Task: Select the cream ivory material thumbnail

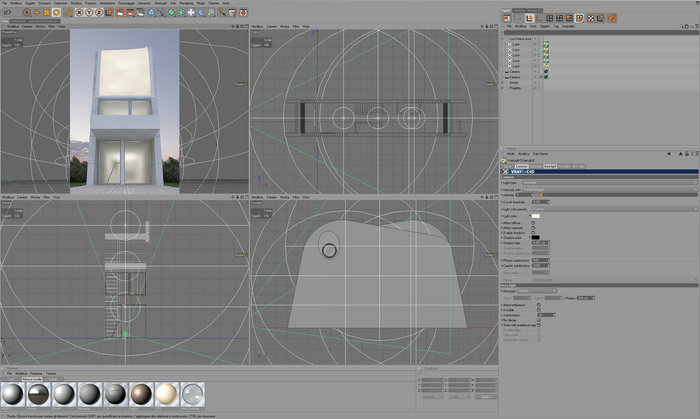Action: (167, 394)
